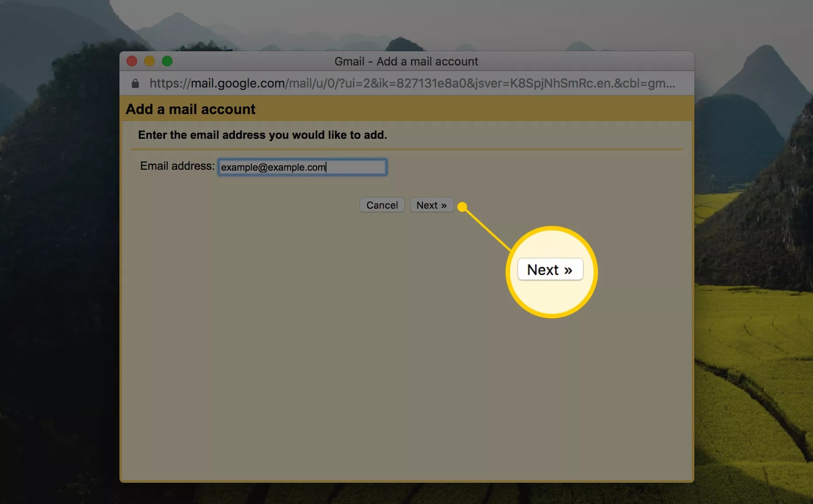
Task: Click 'Enter the email address you would like to add.' text
Action: [x=263, y=135]
